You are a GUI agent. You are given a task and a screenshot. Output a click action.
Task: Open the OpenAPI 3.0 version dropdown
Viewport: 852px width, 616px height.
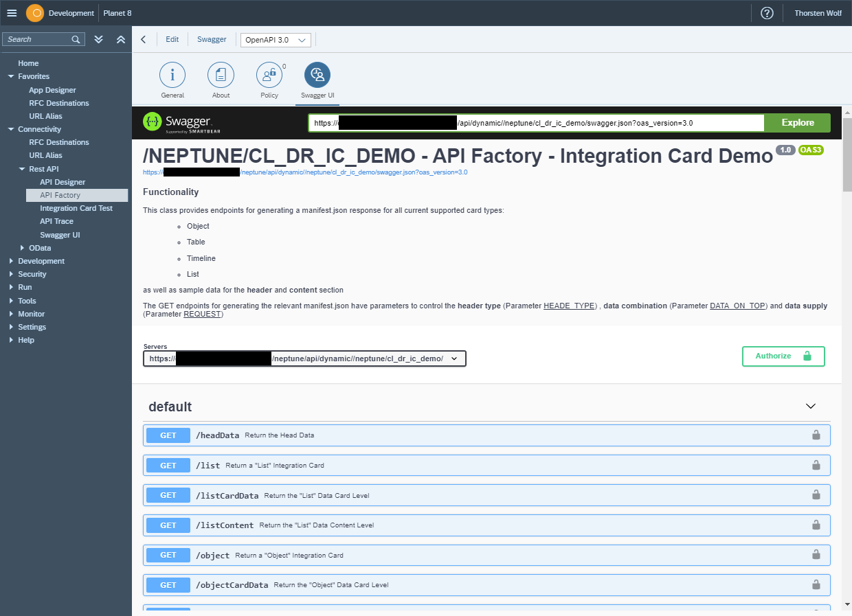[276, 41]
